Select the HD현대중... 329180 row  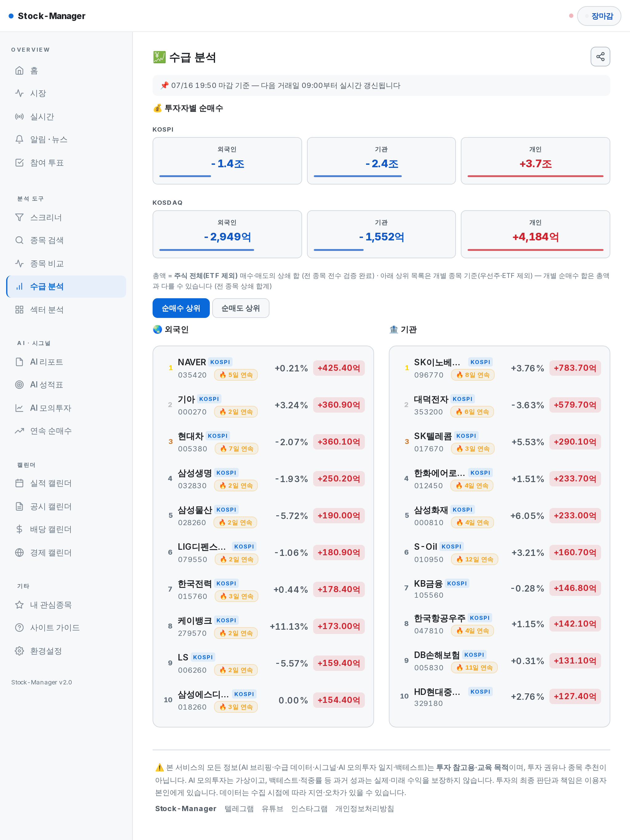click(499, 696)
